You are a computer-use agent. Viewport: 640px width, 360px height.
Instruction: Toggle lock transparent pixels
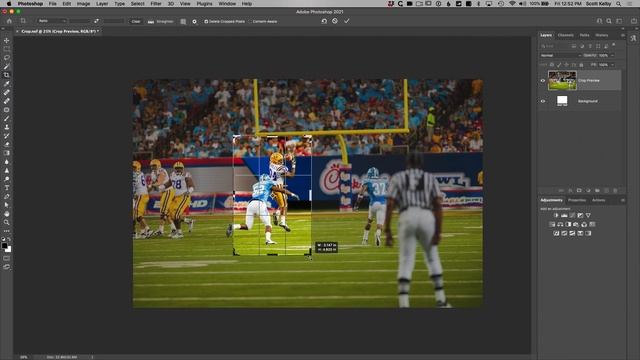pyautogui.click(x=552, y=65)
